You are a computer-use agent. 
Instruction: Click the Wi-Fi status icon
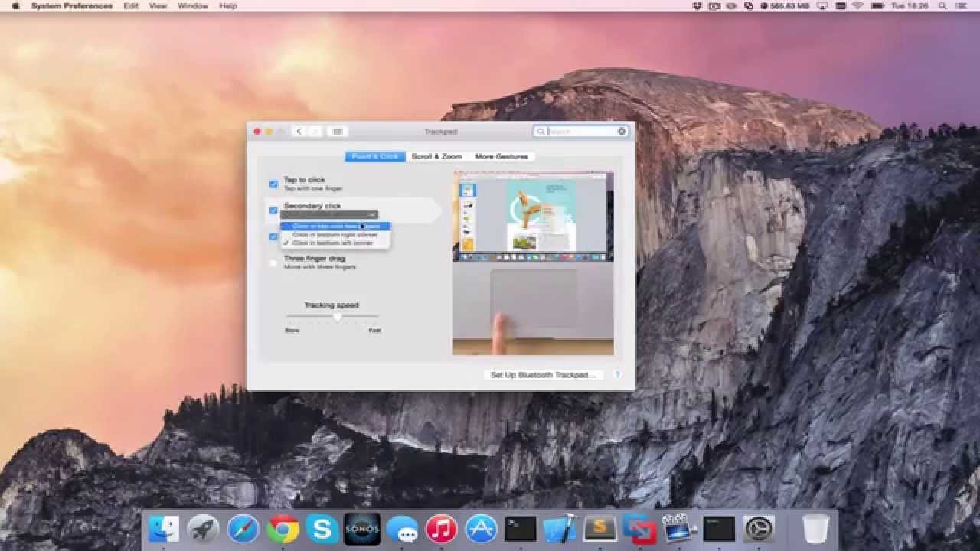coord(857,5)
